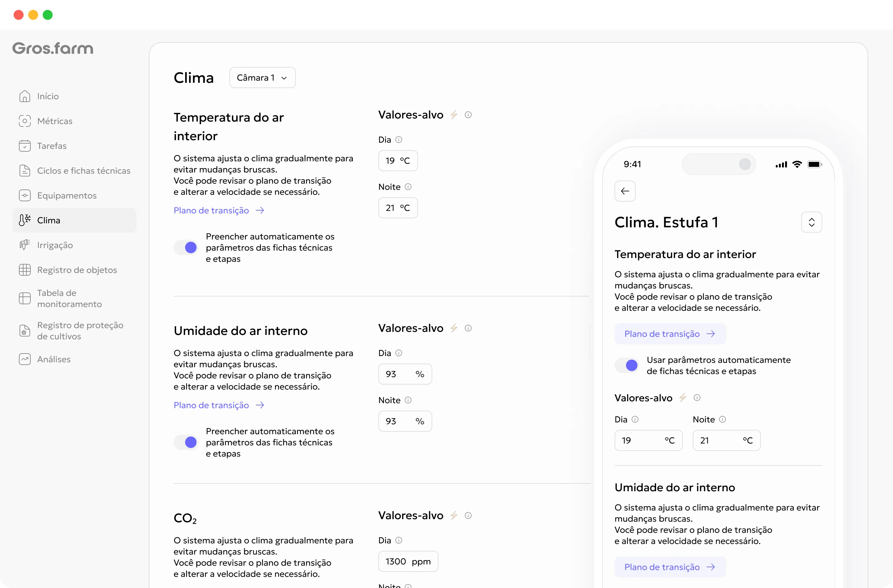Toggle Usar parâmetros automaticamente switch on phone

tap(627, 365)
